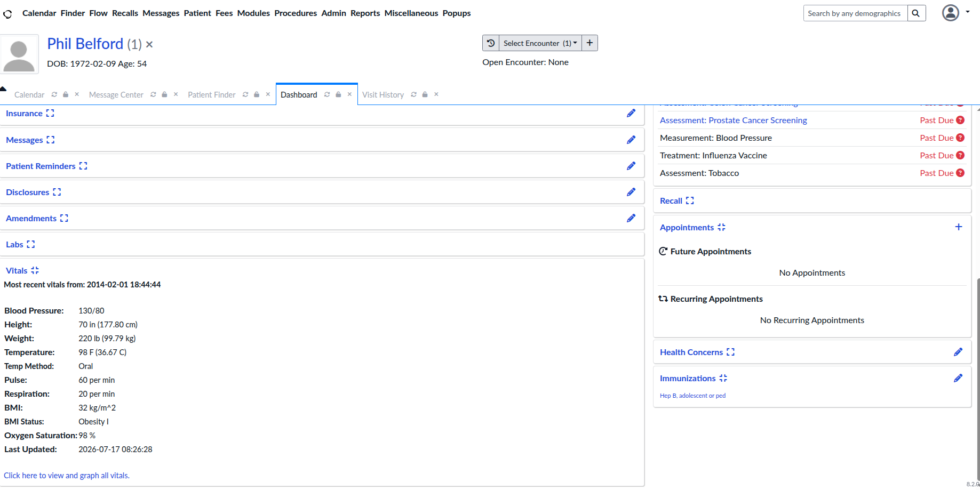
Task: Edit Immunizations with pencil icon
Action: tap(958, 378)
